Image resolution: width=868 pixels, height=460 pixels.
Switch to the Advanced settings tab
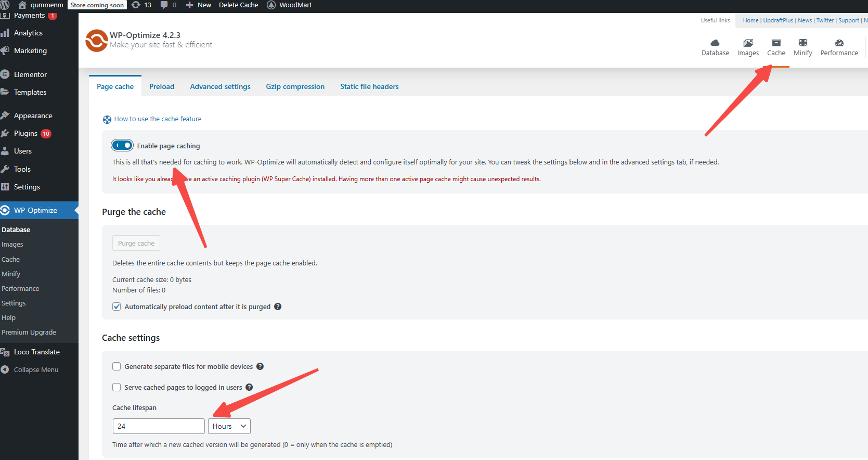(220, 86)
